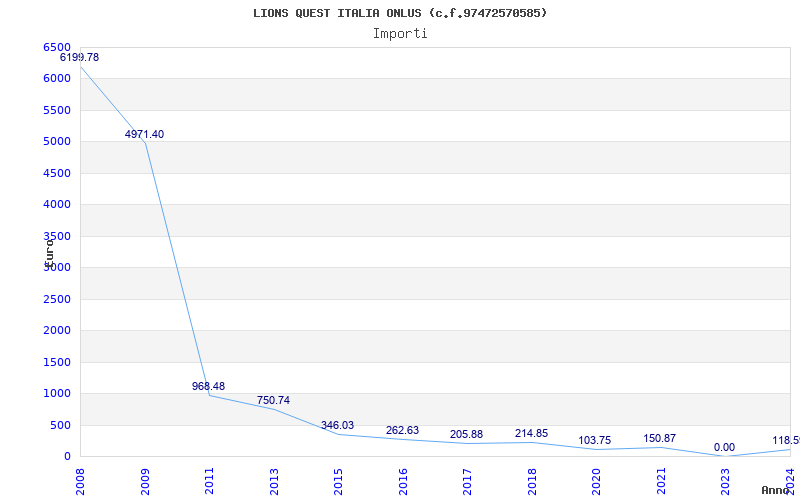Click the 2021 x-axis year label

coord(662,482)
